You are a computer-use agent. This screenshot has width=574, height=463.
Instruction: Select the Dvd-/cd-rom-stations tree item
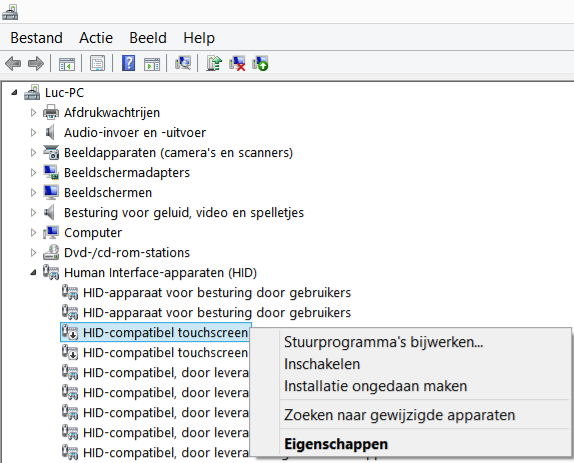(x=127, y=253)
